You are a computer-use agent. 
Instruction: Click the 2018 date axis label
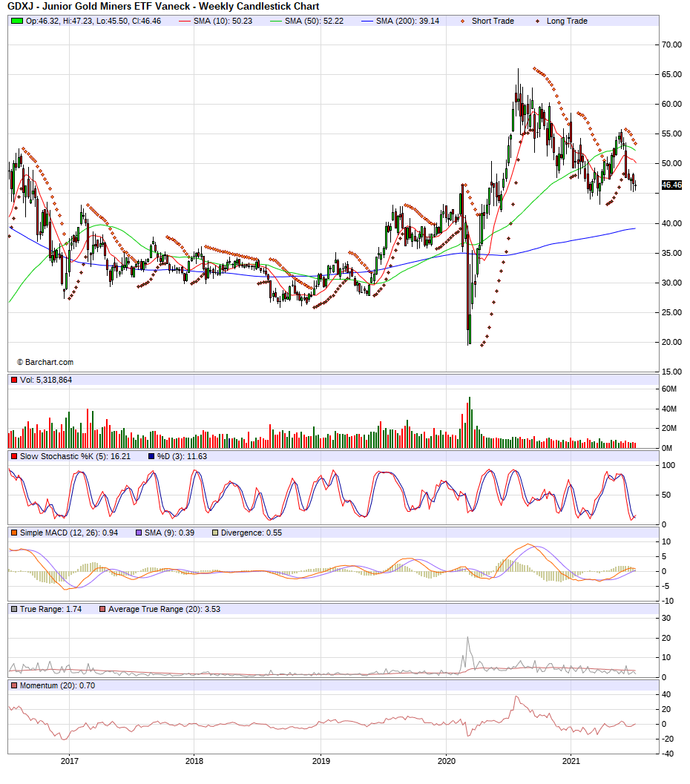point(194,762)
